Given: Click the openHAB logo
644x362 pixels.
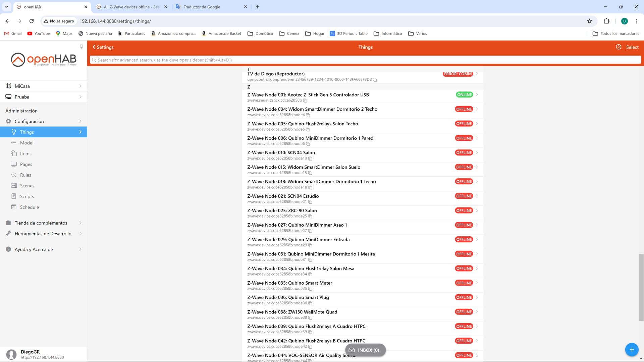Looking at the screenshot, I should 44,60.
